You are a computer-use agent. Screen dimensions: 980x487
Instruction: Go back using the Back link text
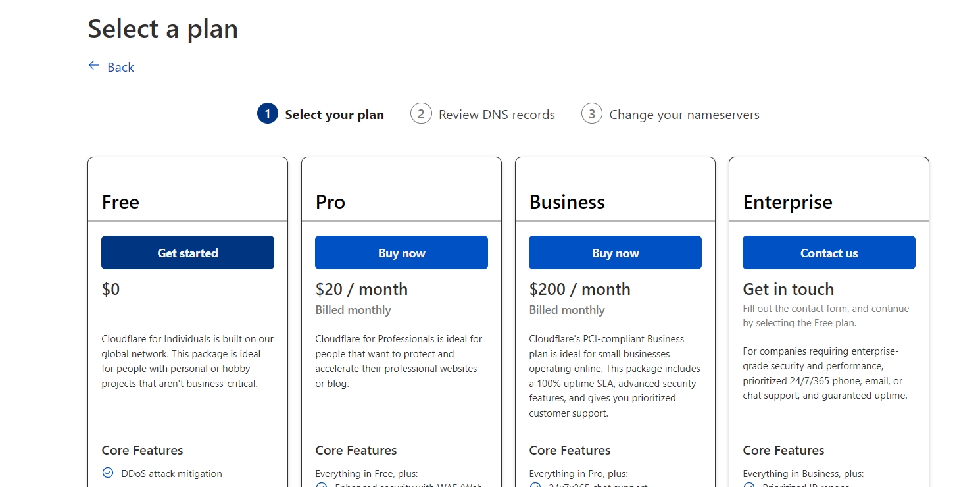[x=120, y=67]
